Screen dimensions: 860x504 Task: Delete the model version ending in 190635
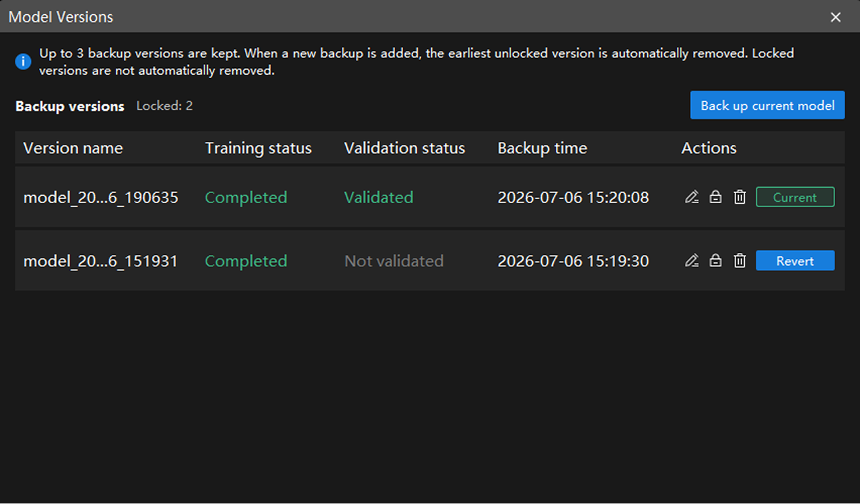pos(740,197)
